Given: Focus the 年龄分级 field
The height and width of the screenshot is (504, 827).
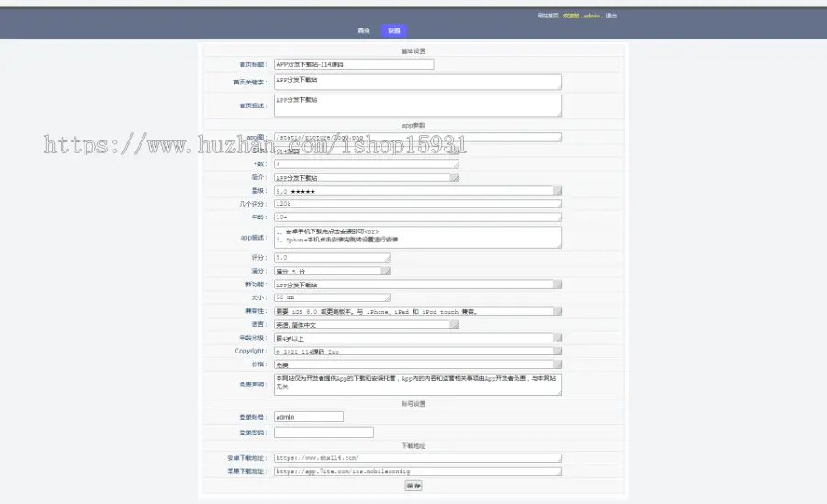Looking at the screenshot, I should [x=418, y=338].
